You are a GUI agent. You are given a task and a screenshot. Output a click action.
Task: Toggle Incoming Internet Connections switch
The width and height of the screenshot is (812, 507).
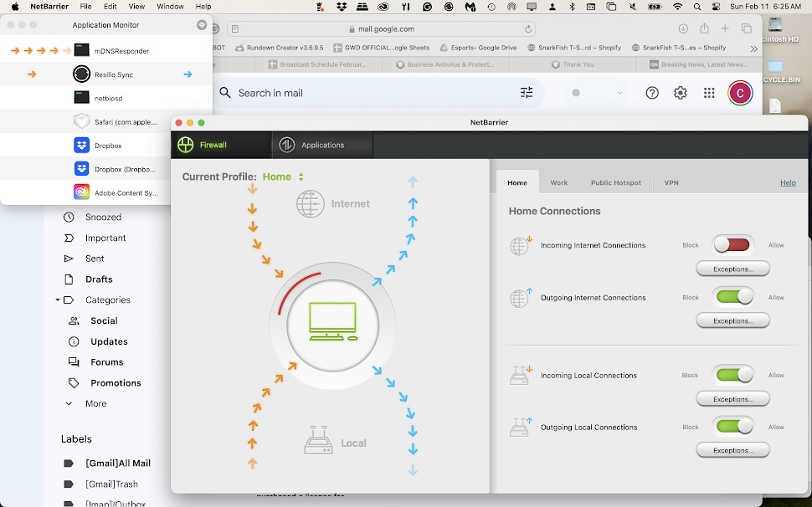(732, 245)
